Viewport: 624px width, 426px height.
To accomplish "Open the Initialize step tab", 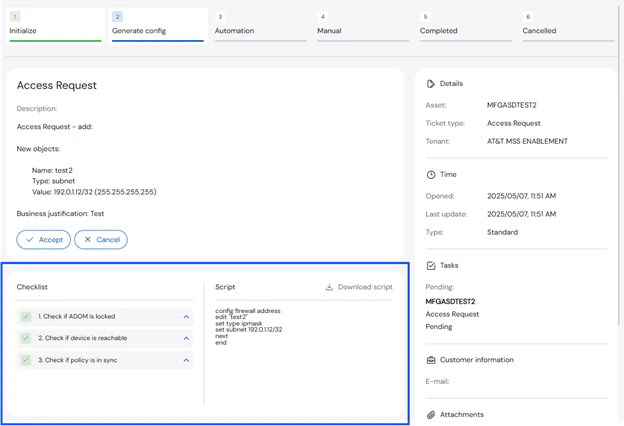I will pyautogui.click(x=55, y=26).
